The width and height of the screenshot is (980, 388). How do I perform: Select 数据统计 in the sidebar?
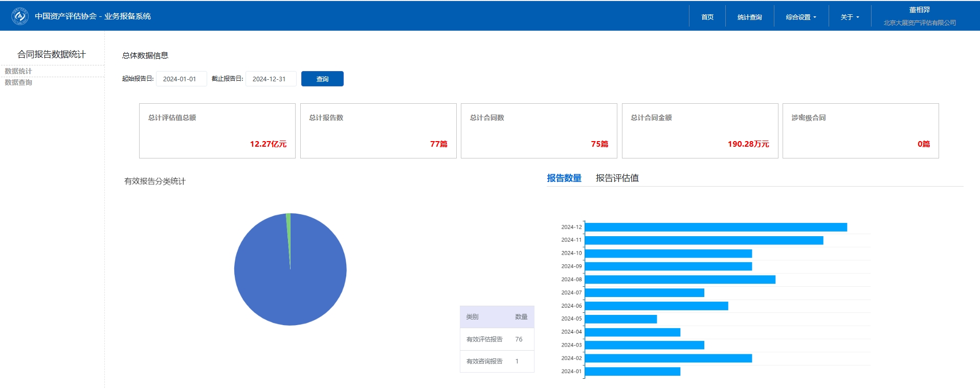(18, 71)
